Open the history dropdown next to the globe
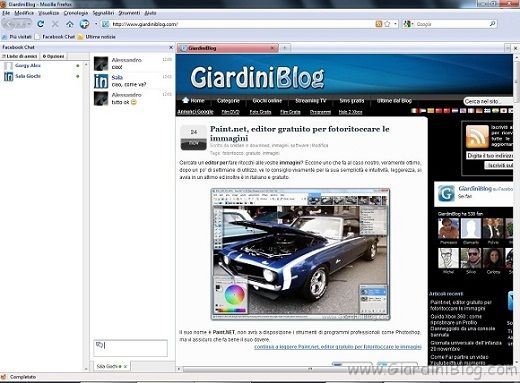The image size is (520, 383). click(x=96, y=24)
